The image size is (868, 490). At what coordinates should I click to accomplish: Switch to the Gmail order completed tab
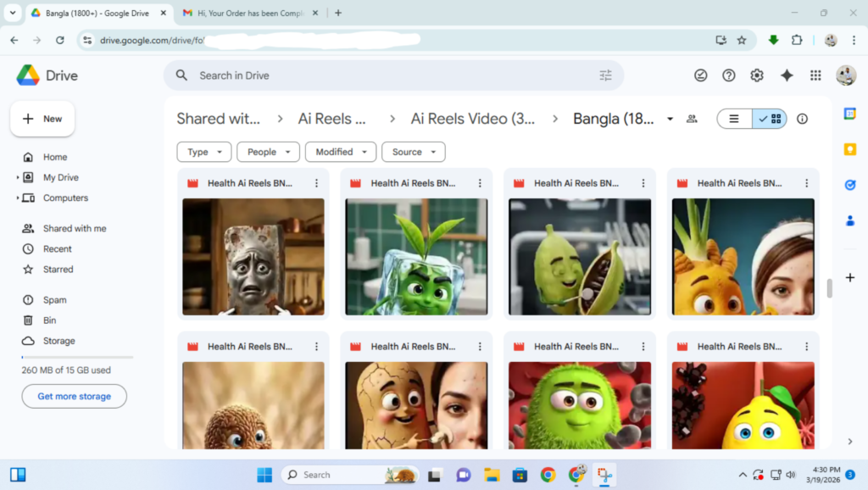pos(248,13)
